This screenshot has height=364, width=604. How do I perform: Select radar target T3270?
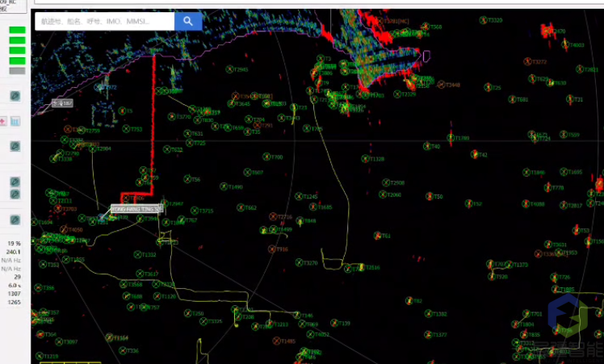(300, 262)
